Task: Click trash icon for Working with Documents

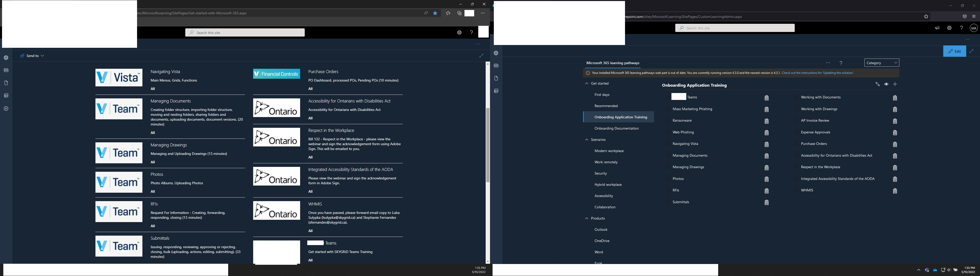Action: [x=895, y=98]
